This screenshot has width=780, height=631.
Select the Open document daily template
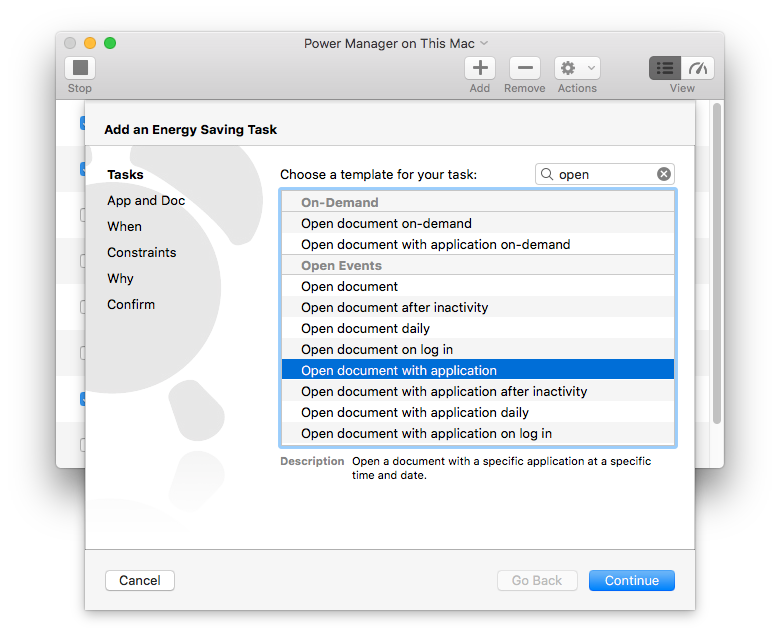click(x=478, y=328)
